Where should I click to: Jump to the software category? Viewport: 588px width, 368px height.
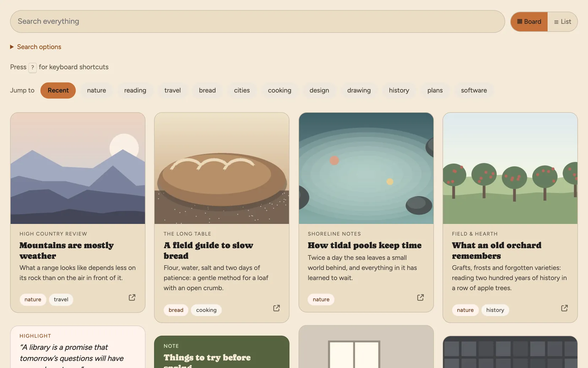[x=474, y=90]
